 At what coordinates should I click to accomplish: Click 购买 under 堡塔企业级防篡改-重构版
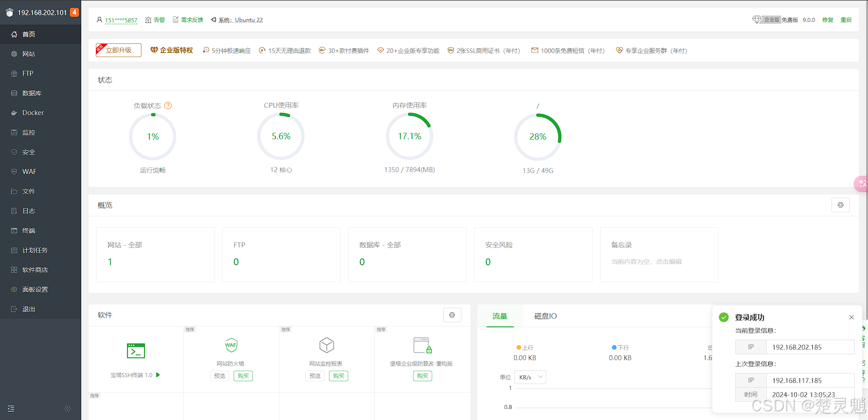[x=423, y=376]
